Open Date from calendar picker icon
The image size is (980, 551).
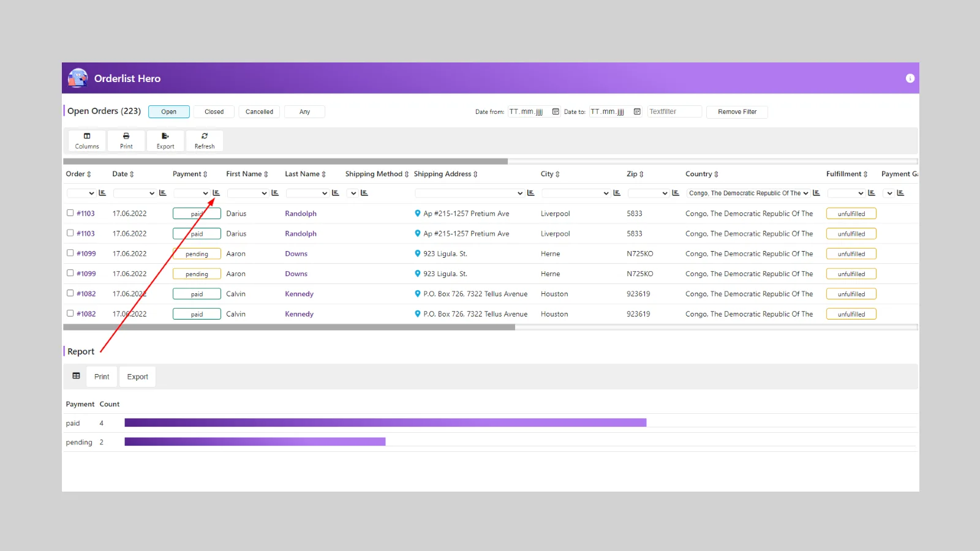point(556,111)
